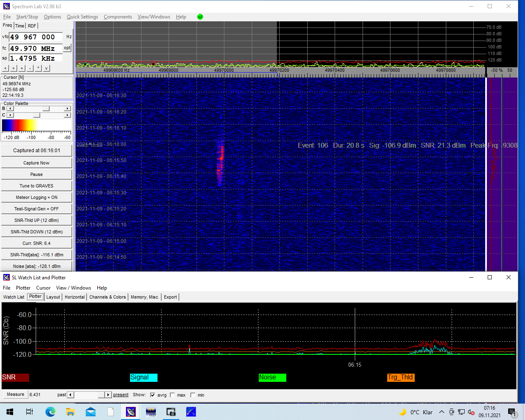Open File Explorer from the taskbar
This screenshot has width=525, height=420.
70,412
